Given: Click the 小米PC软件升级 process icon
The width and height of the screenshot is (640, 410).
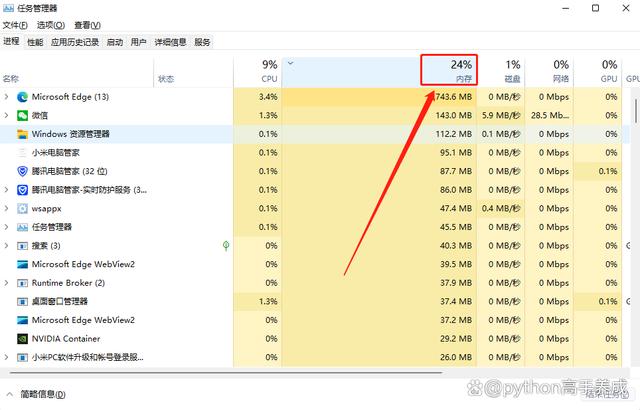Looking at the screenshot, I should 22,358.
